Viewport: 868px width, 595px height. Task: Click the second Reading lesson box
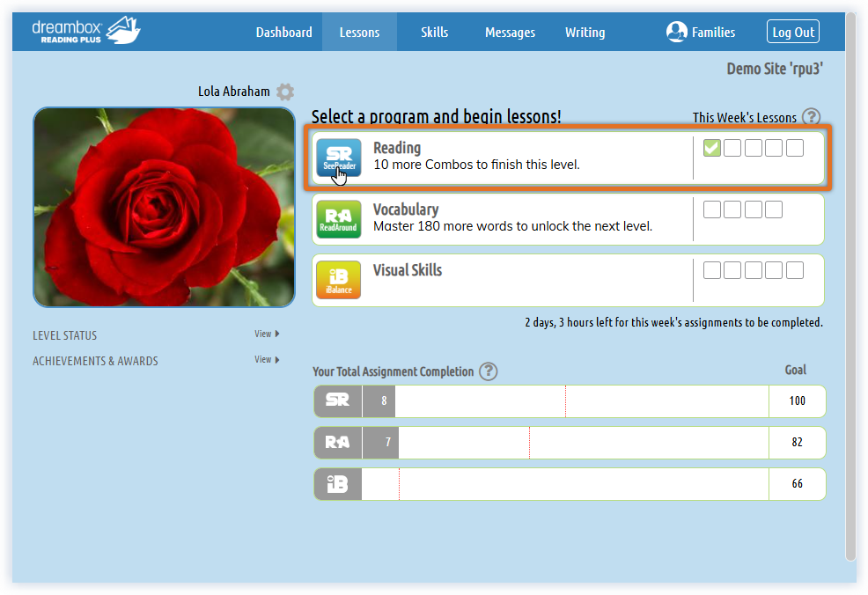(x=732, y=148)
